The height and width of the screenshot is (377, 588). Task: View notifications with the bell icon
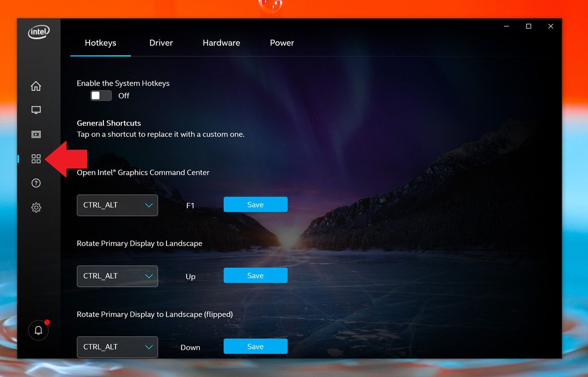click(x=38, y=330)
